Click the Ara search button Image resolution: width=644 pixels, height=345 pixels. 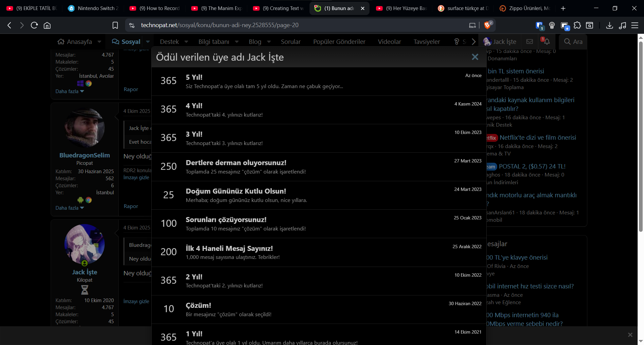pos(573,42)
